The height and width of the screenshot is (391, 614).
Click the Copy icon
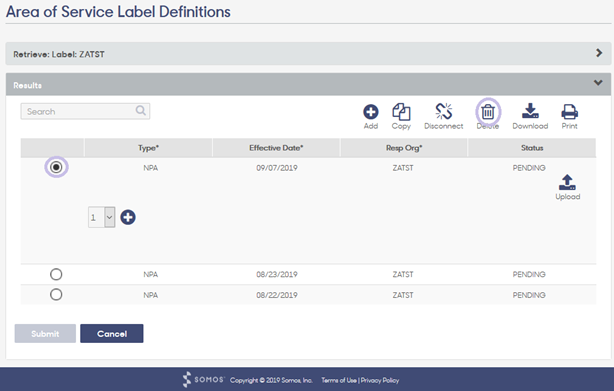click(401, 112)
